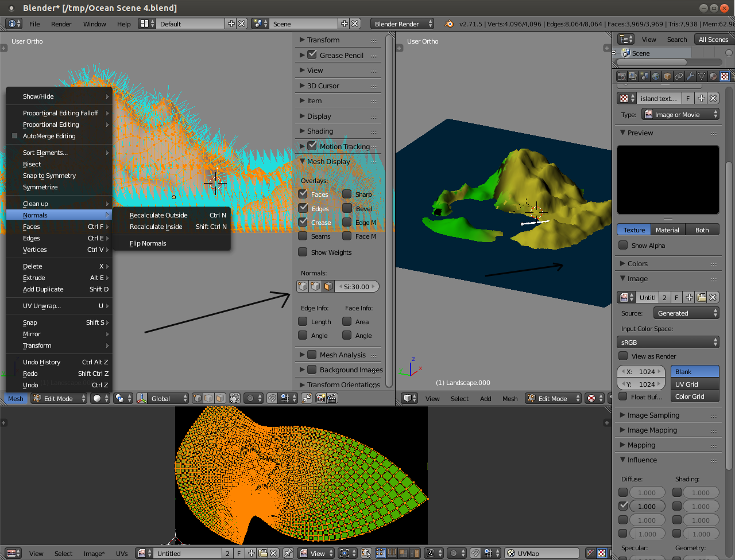Adjust image X size 1024 field

(641, 371)
